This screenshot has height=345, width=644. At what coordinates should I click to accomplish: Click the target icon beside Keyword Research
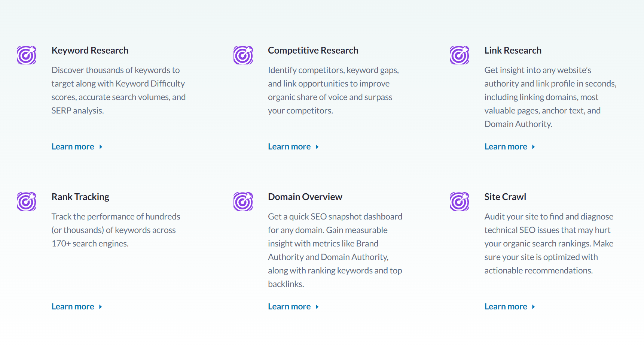tap(27, 55)
